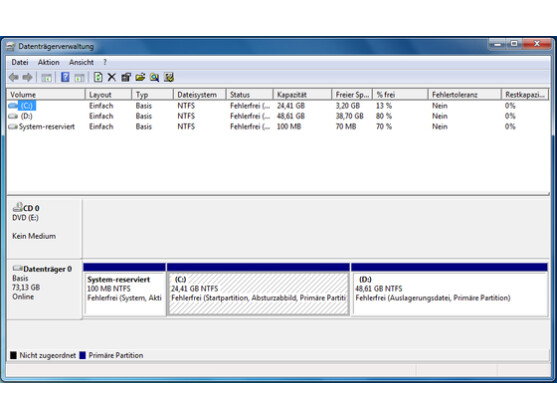The image size is (557, 418).
Task: Click the 13 % free cell
Action: click(384, 106)
